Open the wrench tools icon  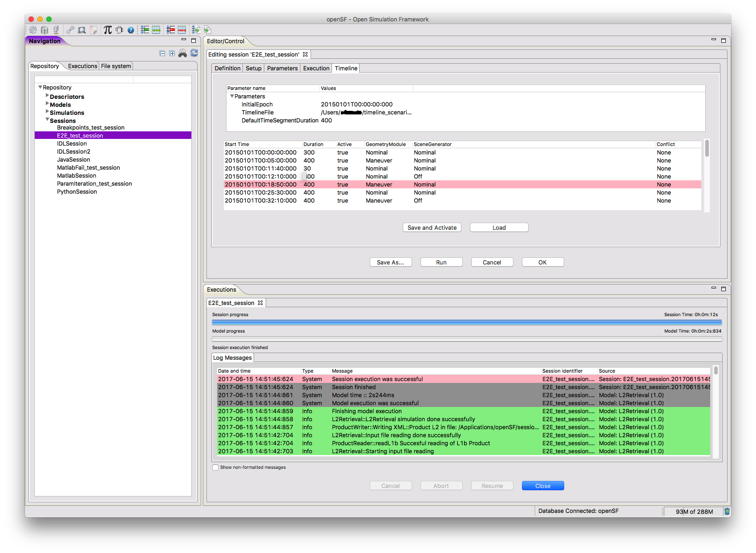coord(70,30)
